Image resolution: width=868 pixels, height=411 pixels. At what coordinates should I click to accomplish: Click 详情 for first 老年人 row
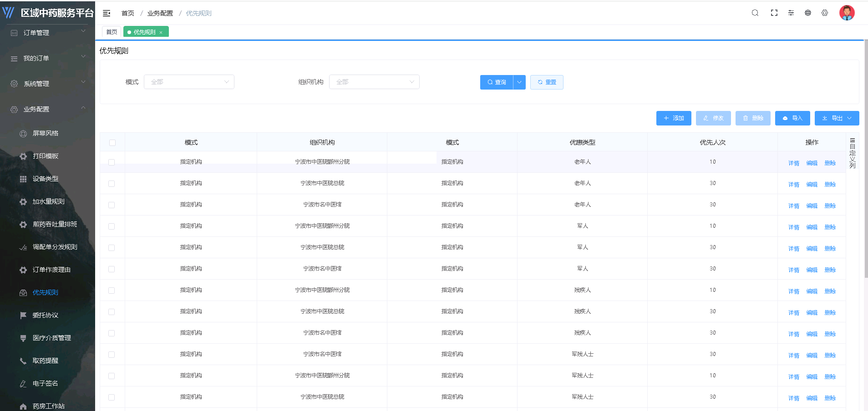[x=794, y=163]
